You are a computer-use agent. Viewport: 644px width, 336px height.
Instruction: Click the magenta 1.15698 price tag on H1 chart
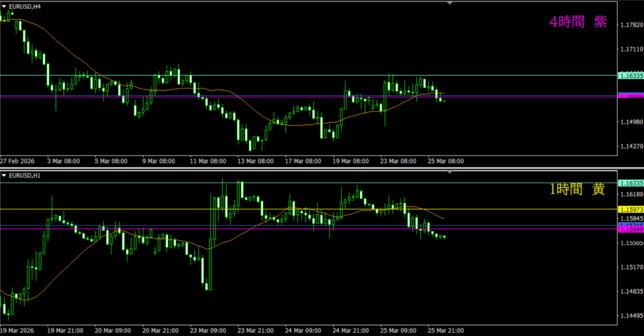tap(630, 230)
